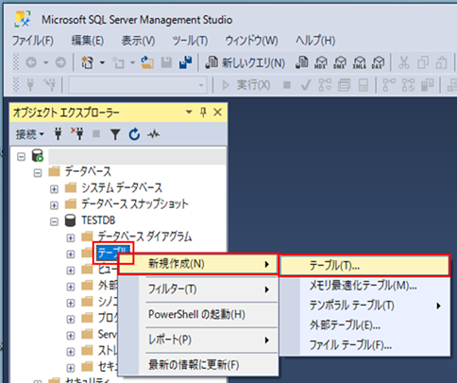The width and height of the screenshot is (457, 383).
Task: Collapse the server root node
Action: pos(21,157)
